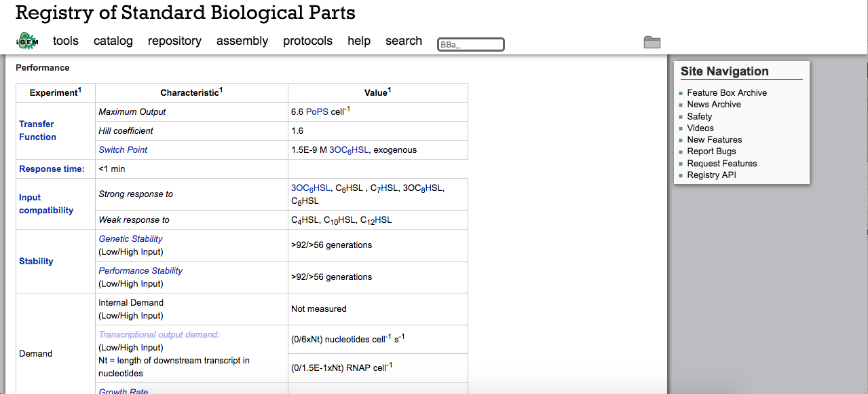The image size is (868, 394).
Task: Click the iGEM logo icon
Action: pyautogui.click(x=27, y=41)
